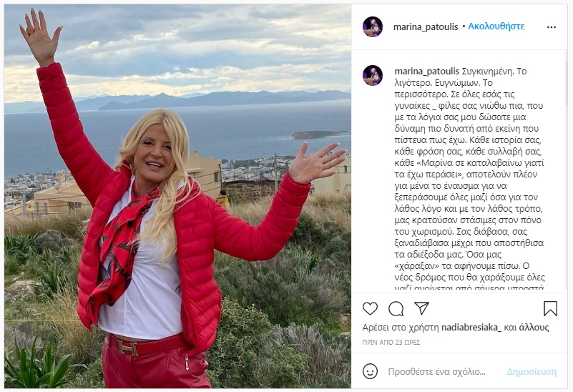The width and height of the screenshot is (573, 392).
Task: Like the post with the heart icon
Action: click(370, 309)
